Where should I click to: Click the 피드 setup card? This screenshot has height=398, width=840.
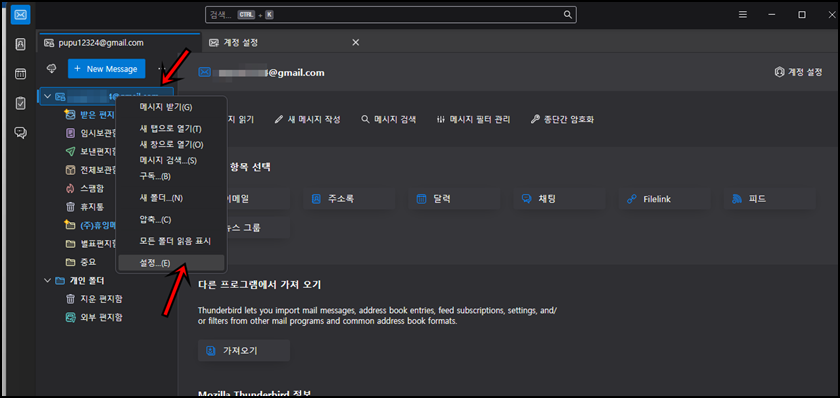coord(770,199)
